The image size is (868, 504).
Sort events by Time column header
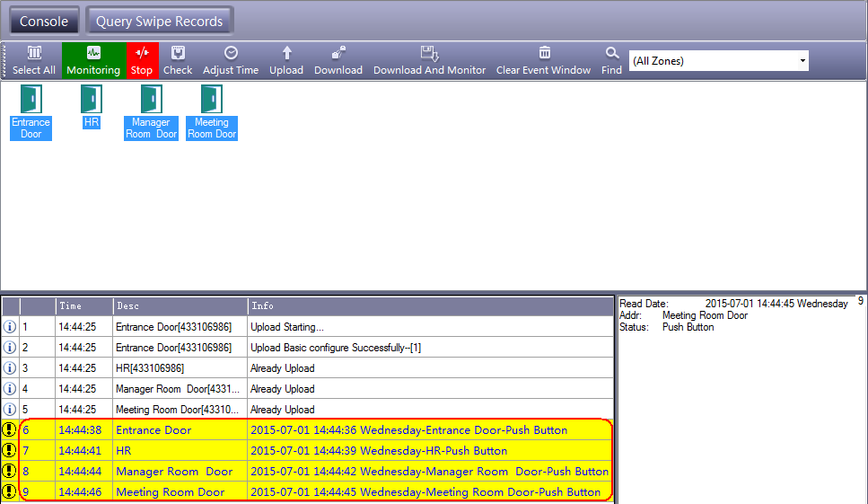84,306
